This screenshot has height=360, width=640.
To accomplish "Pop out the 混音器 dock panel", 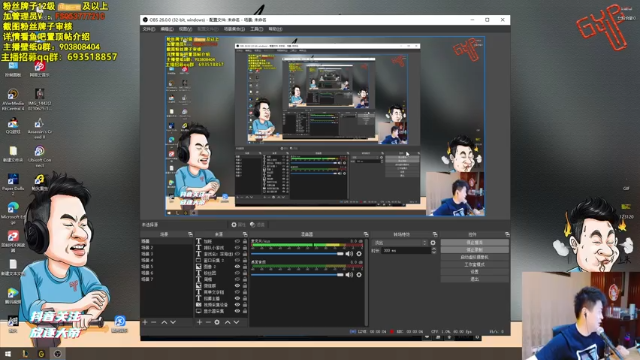I will pyautogui.click(x=366, y=234).
